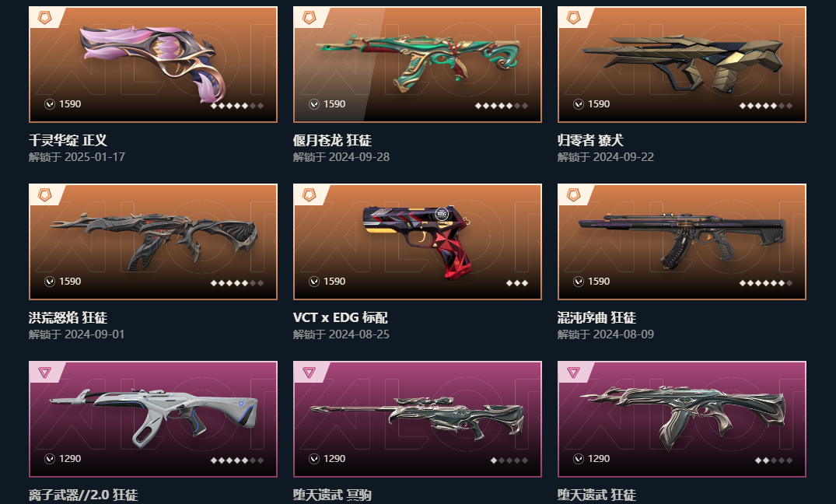Viewport: 836px width, 504px height.
Task: Click the VP currency icon beside 1590 on VCT x EDG card
Action: (314, 281)
